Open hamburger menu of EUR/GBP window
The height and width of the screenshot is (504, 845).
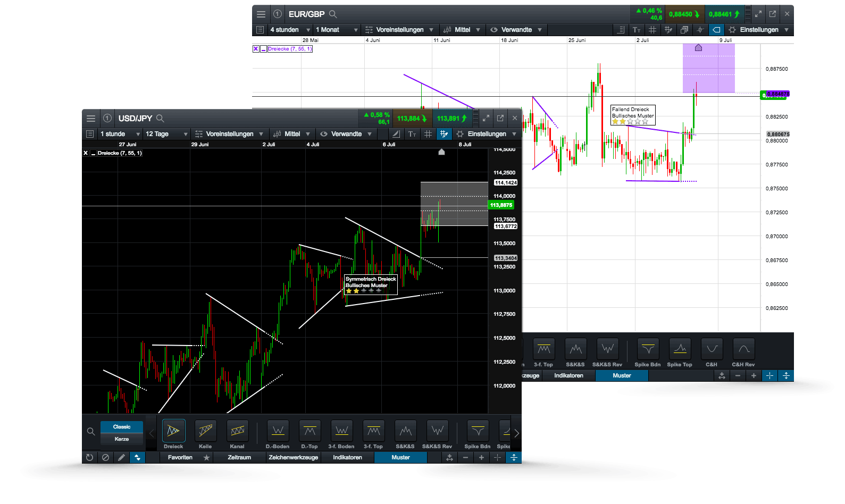click(261, 14)
